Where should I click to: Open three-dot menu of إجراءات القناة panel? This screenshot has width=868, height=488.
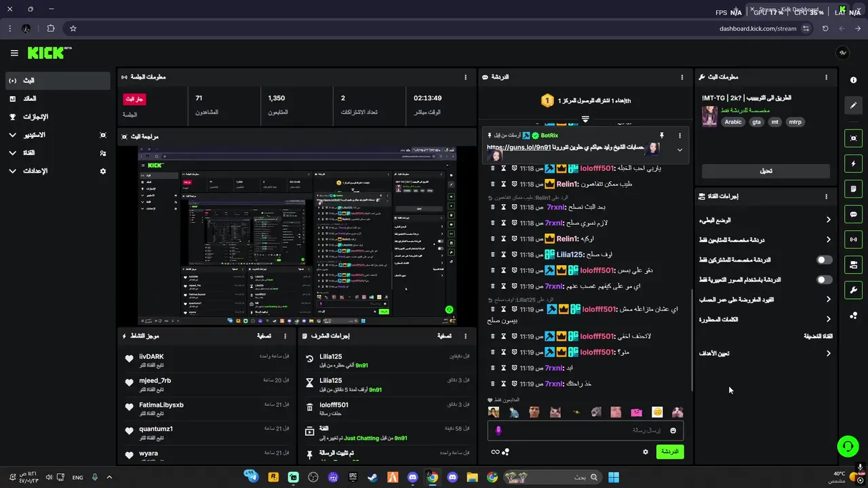826,197
